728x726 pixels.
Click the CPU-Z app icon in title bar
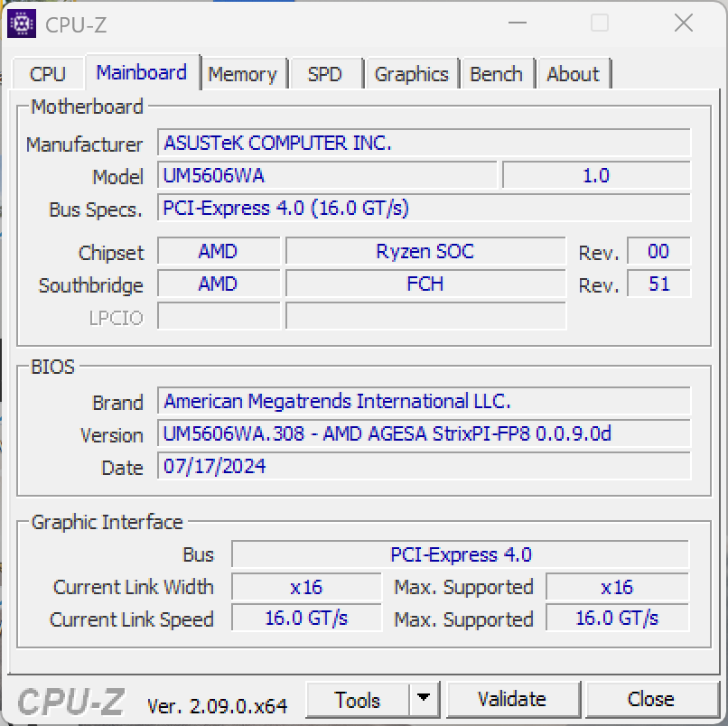pyautogui.click(x=22, y=24)
